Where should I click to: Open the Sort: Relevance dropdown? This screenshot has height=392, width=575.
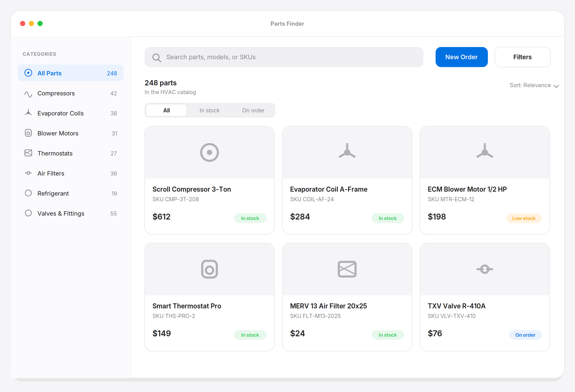coord(534,85)
